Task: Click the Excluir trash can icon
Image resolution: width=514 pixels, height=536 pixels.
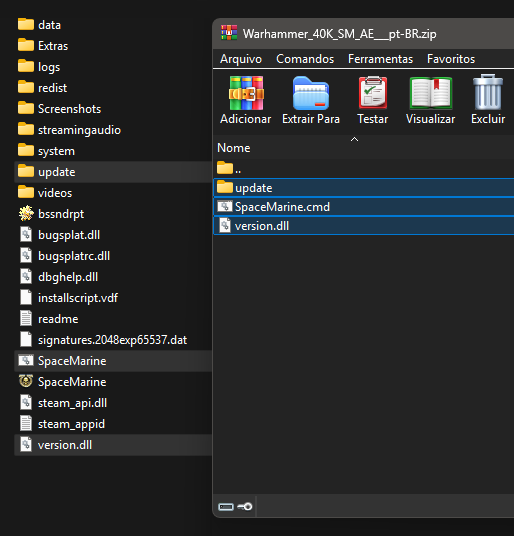Action: click(x=488, y=92)
